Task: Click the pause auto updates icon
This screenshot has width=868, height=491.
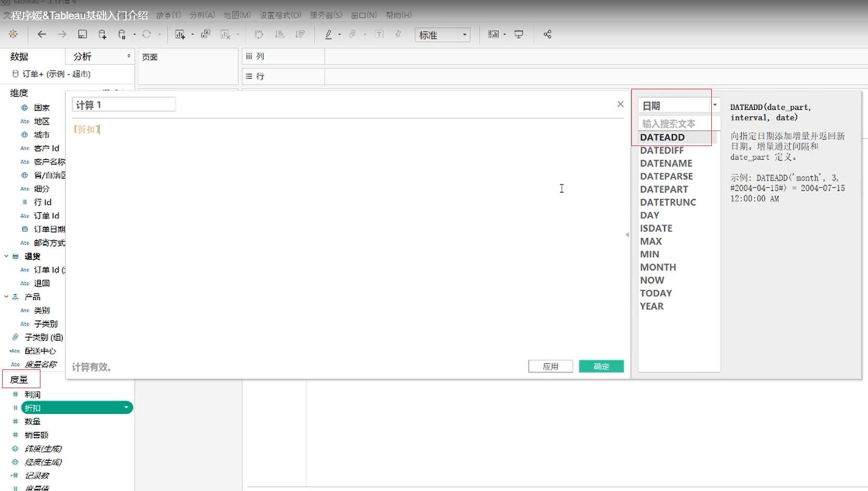Action: 122,34
